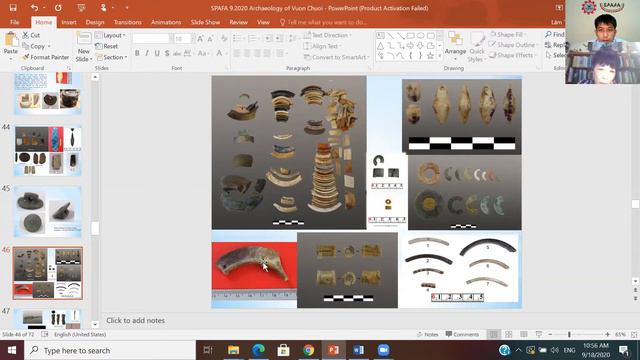Open the Align Text dropdown
The height and width of the screenshot is (360, 640).
(322, 46)
